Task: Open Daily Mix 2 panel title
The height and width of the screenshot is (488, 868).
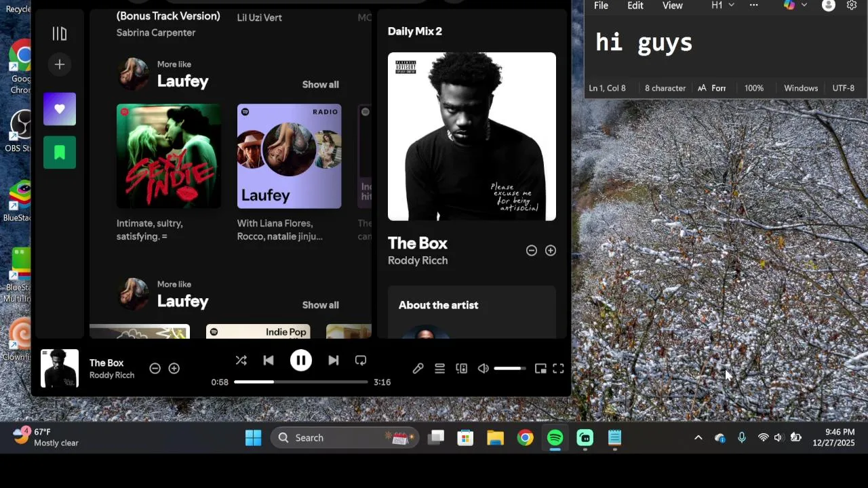Action: click(415, 31)
